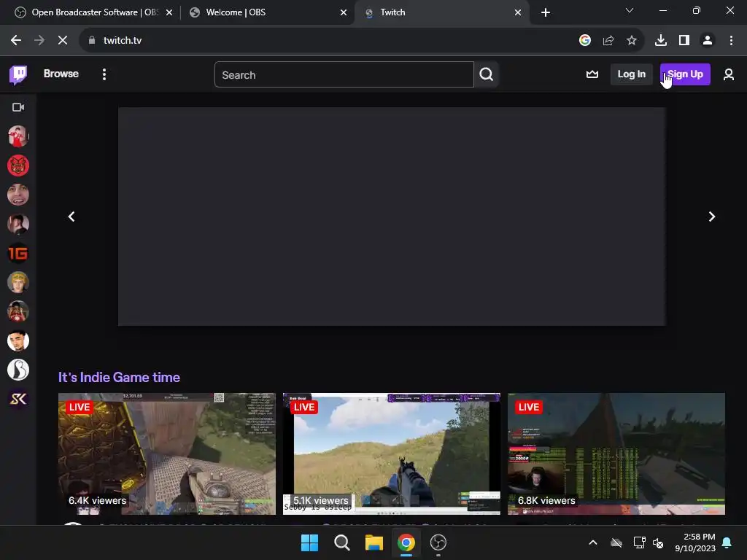The image size is (747, 560).
Task: Click the Twitch logo home icon
Action: coord(18,74)
